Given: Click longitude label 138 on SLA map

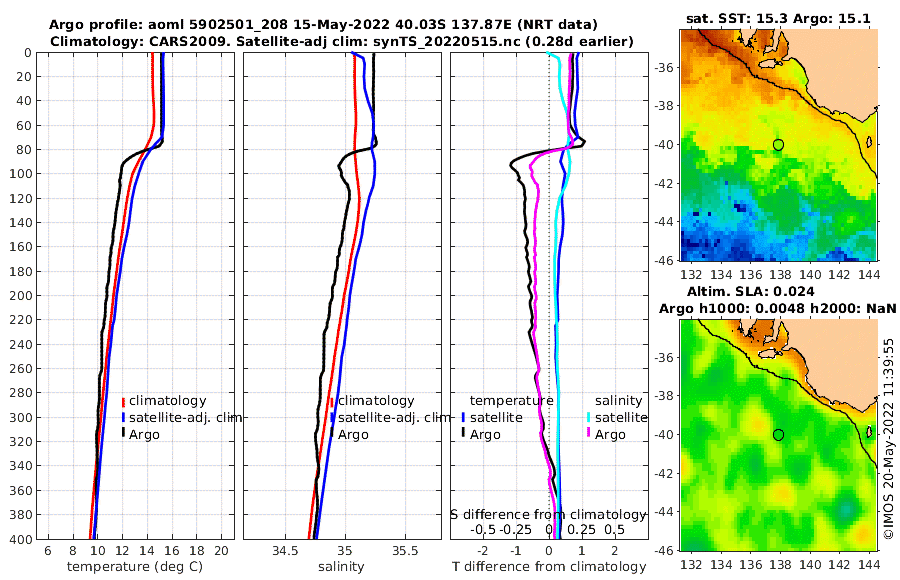Looking at the screenshot, I should (780, 564).
